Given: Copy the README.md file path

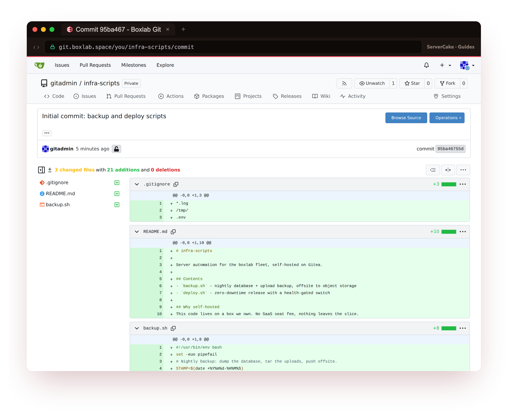Looking at the screenshot, I should pos(173,232).
